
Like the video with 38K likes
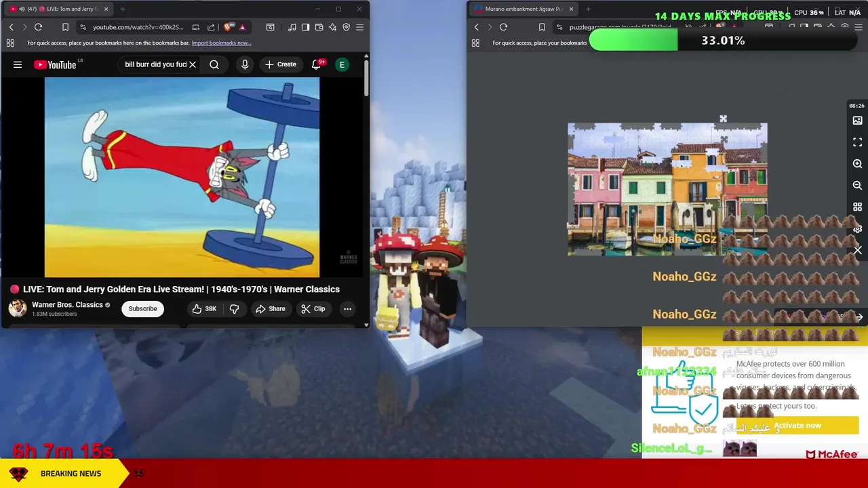[x=204, y=309]
